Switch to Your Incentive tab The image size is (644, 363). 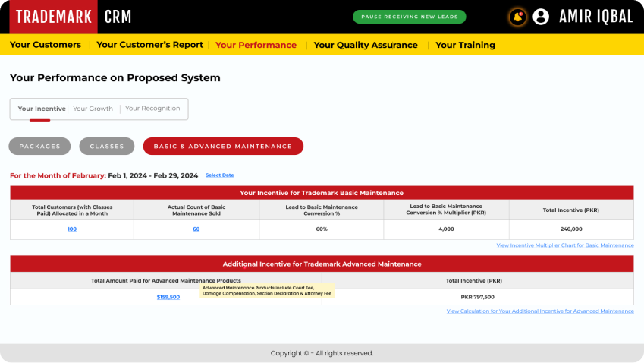(42, 109)
